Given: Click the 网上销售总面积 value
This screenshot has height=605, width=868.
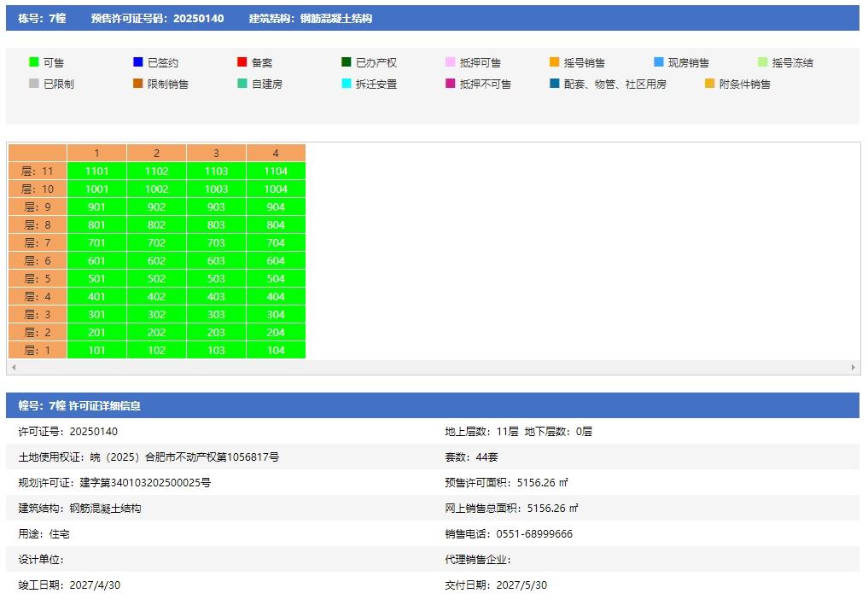Looking at the screenshot, I should click(x=511, y=508).
